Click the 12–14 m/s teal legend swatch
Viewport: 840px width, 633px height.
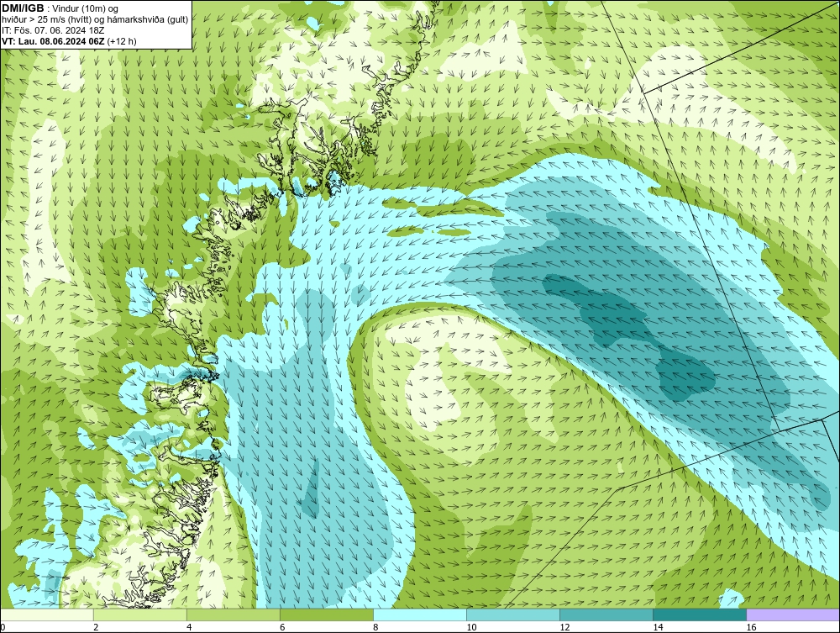(x=606, y=615)
